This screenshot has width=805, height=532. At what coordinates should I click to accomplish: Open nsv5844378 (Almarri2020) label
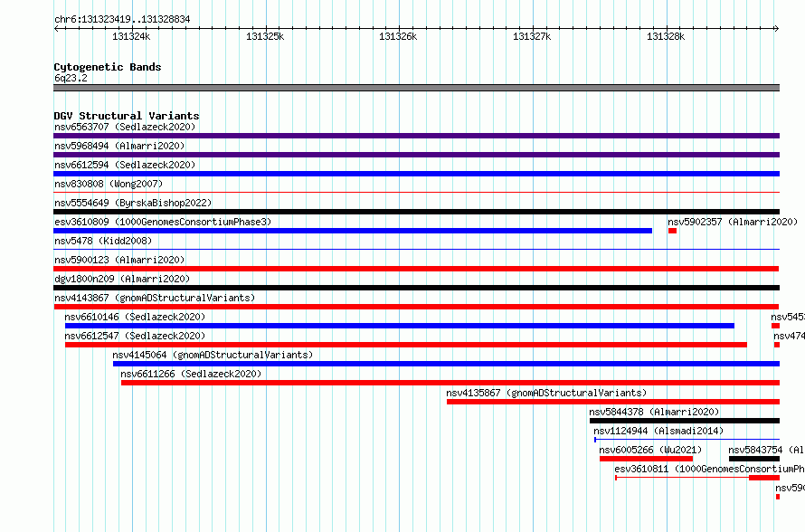pyautogui.click(x=654, y=412)
